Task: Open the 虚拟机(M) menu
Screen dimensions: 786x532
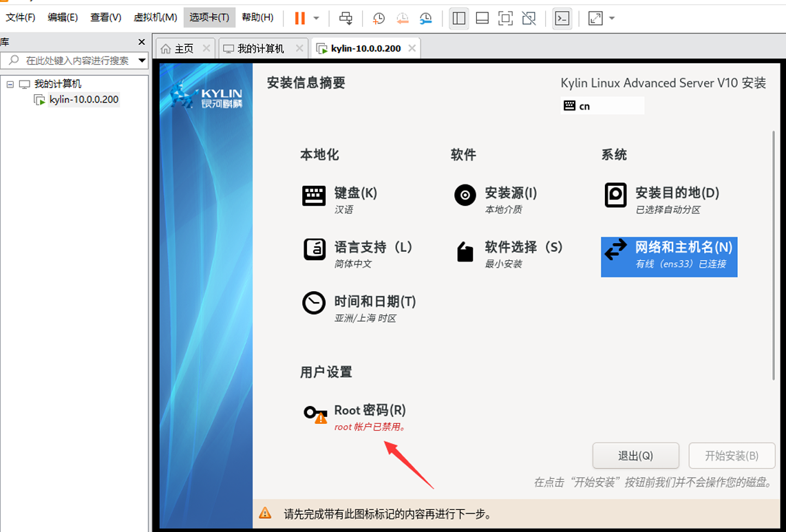Action: tap(156, 17)
